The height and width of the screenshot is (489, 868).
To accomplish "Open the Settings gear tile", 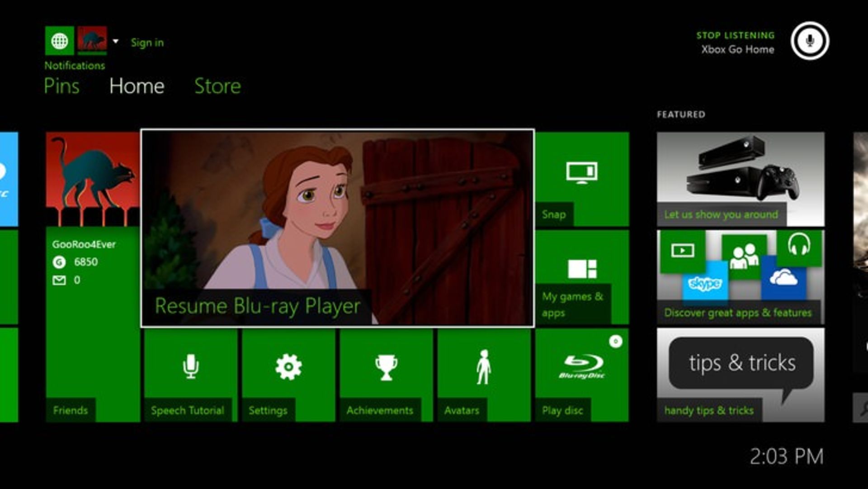I will pyautogui.click(x=288, y=375).
